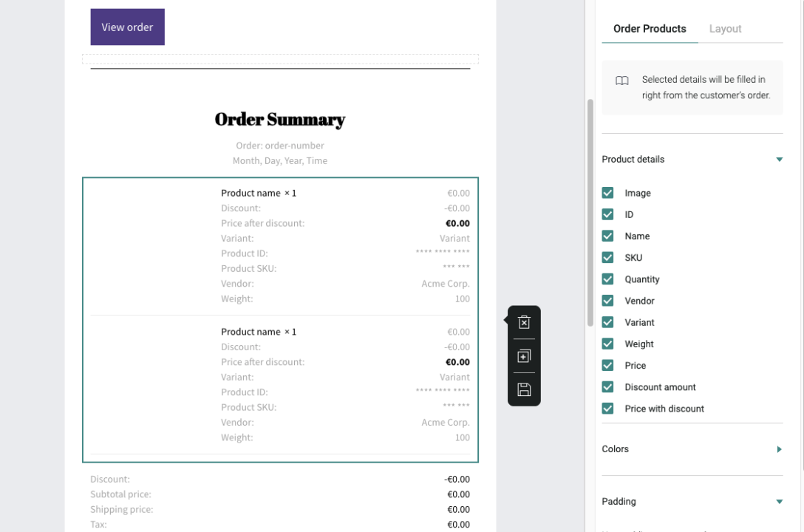This screenshot has width=804, height=532.
Task: Click the delete block trash icon
Action: pyautogui.click(x=524, y=322)
